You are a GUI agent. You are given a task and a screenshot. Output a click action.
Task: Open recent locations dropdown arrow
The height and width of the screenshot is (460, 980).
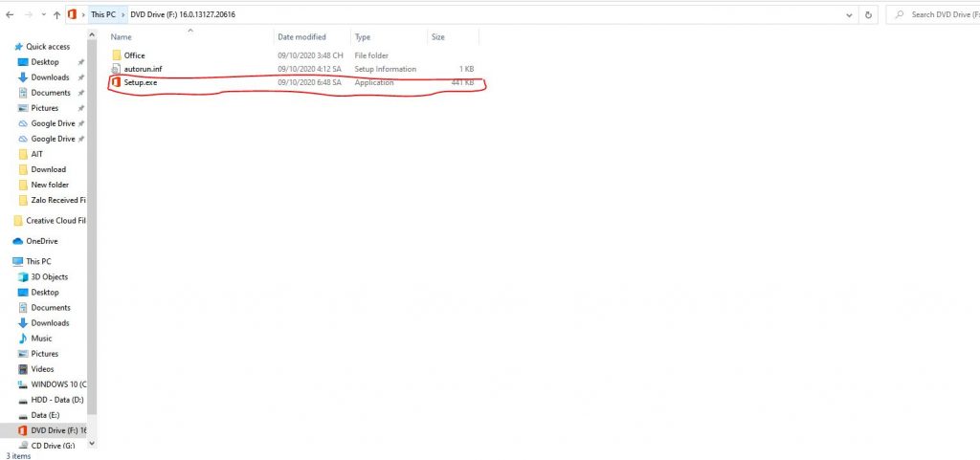42,15
